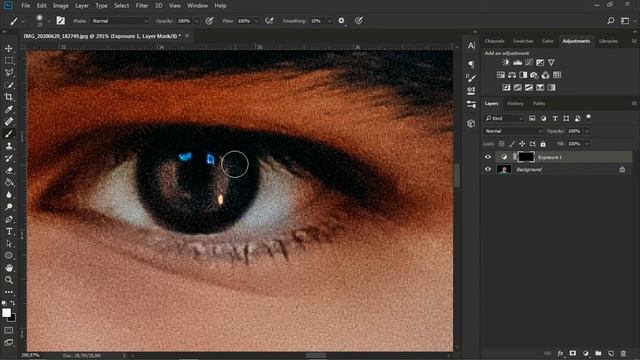Add a Photo Filter adjustment

(x=534, y=75)
